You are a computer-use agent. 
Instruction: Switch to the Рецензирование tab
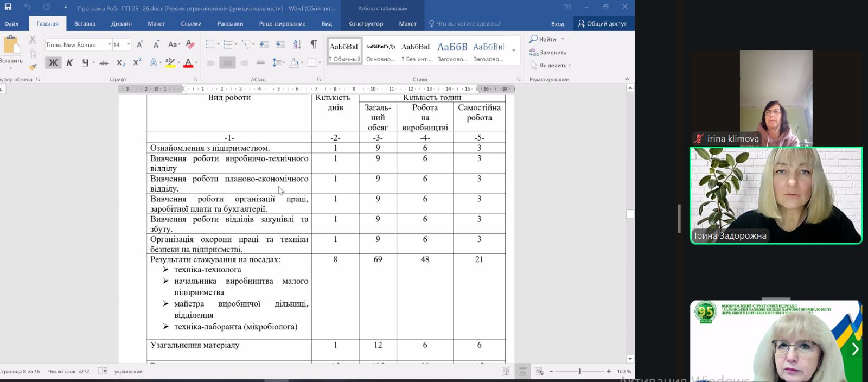[x=282, y=24]
